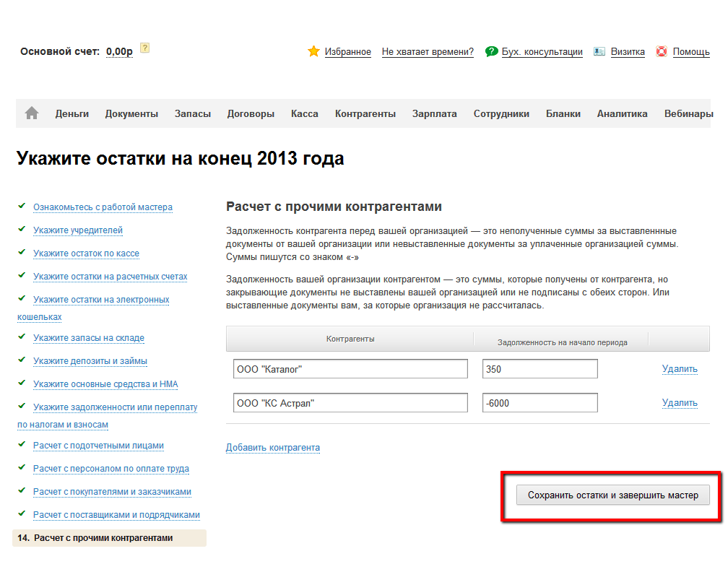Go to step 'Расчет с покупателями и заказчиками'
728x572 pixels.
(112, 492)
